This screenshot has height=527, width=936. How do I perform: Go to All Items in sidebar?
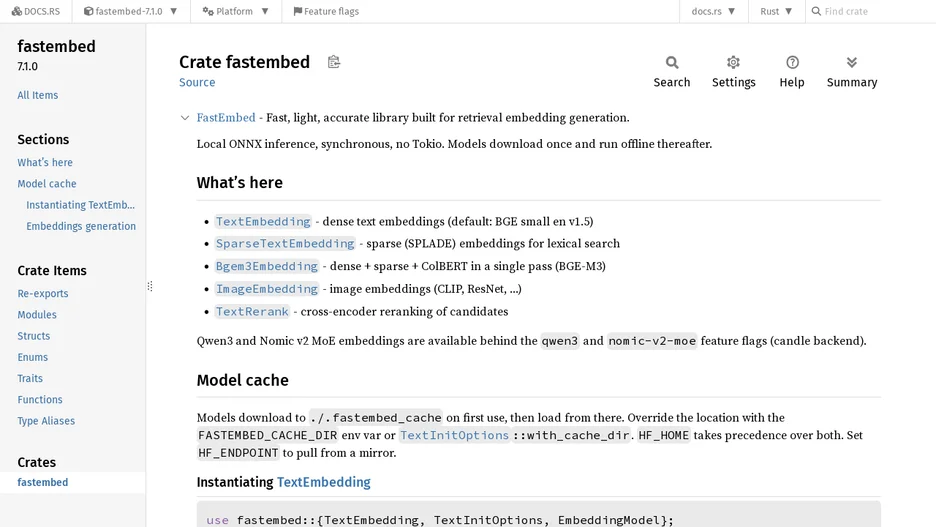click(38, 95)
